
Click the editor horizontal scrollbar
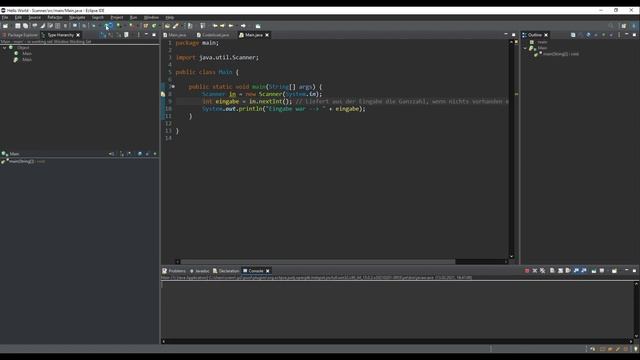click(318, 262)
